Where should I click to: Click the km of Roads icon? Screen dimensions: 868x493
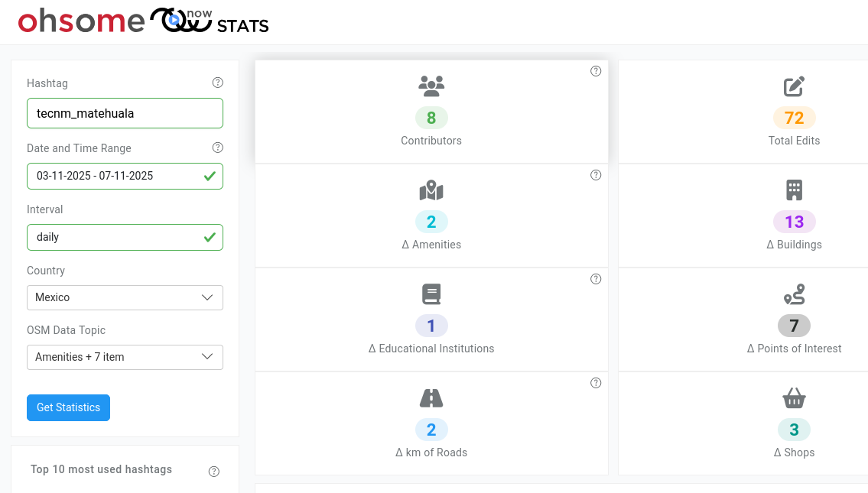pos(431,398)
